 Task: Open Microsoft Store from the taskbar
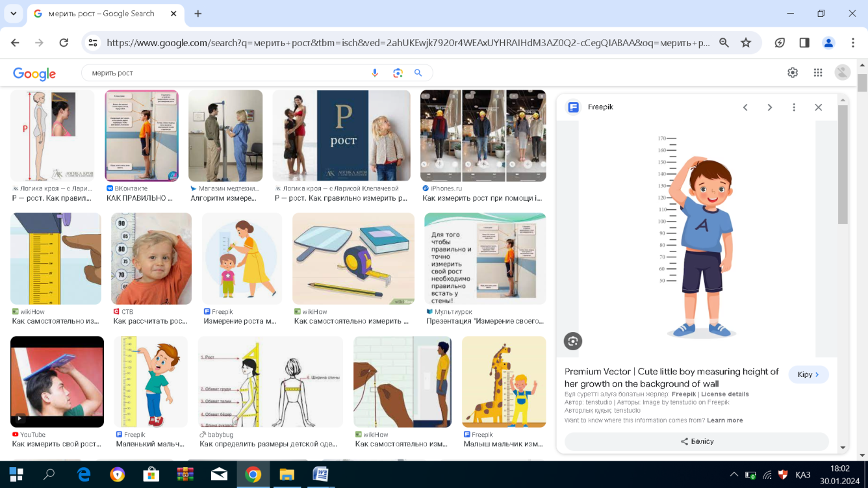[x=151, y=474]
